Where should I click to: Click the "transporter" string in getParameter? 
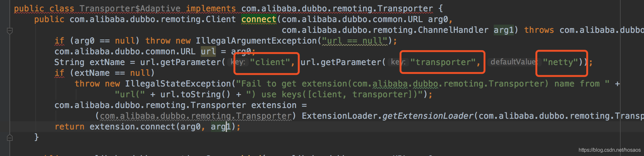pos(443,62)
